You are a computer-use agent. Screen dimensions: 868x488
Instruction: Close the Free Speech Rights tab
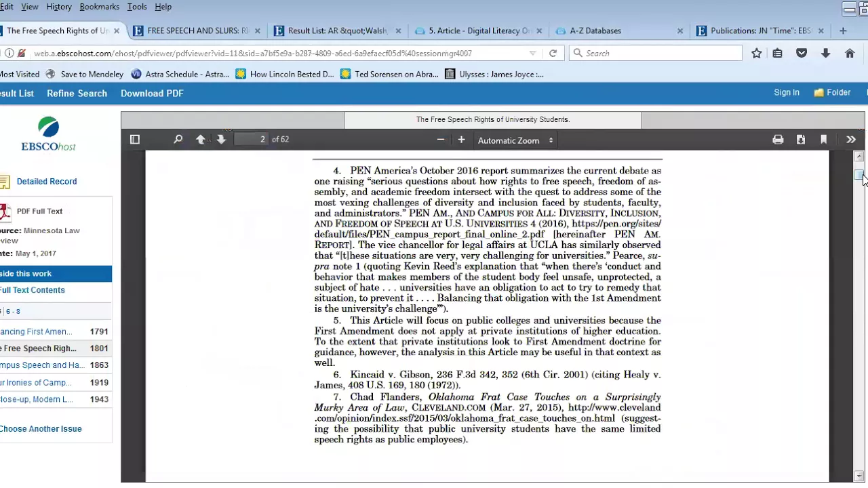click(117, 30)
